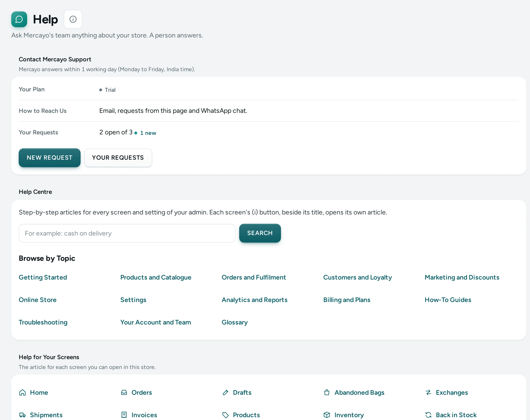Open Analytics and Reports topic
Image resolution: width=530 pixels, height=420 pixels.
click(x=254, y=300)
